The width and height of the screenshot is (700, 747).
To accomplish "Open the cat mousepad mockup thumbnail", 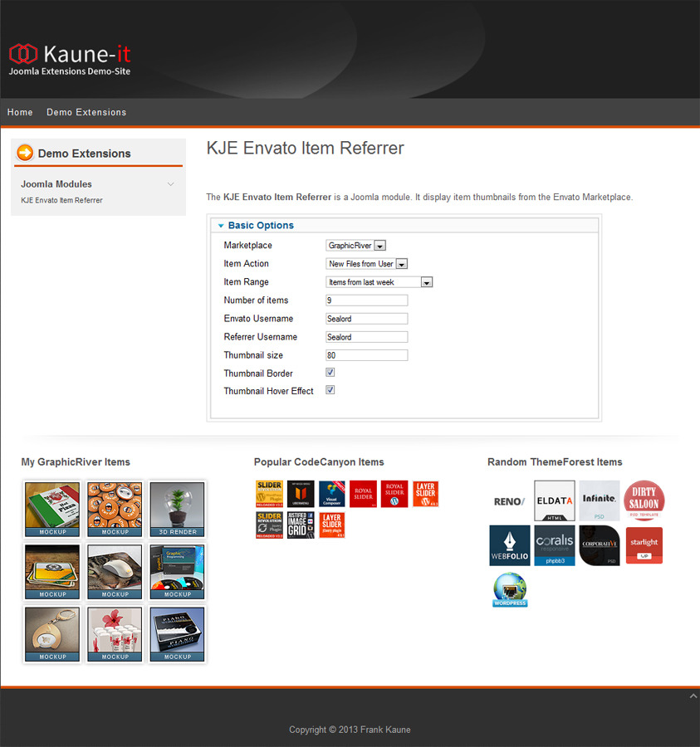I will 115,572.
